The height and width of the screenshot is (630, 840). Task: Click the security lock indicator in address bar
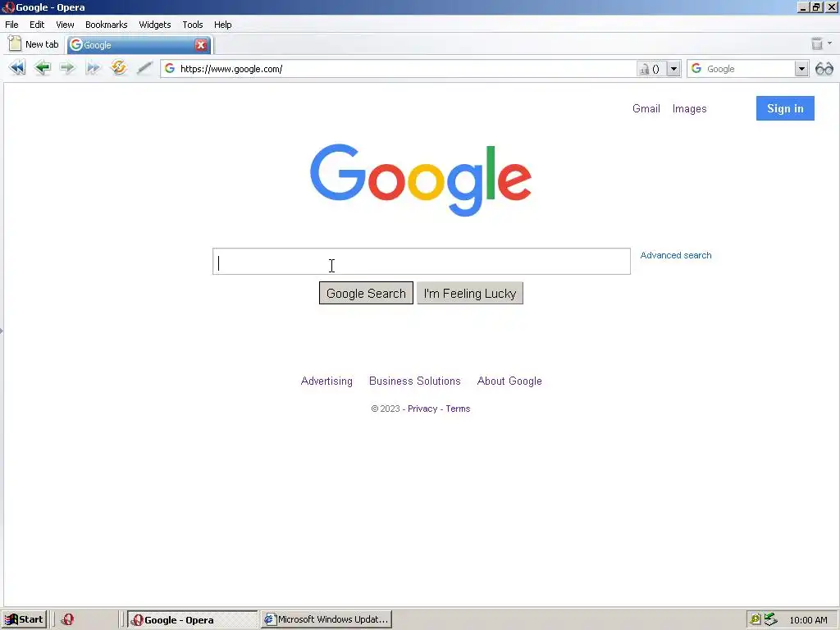(651, 69)
